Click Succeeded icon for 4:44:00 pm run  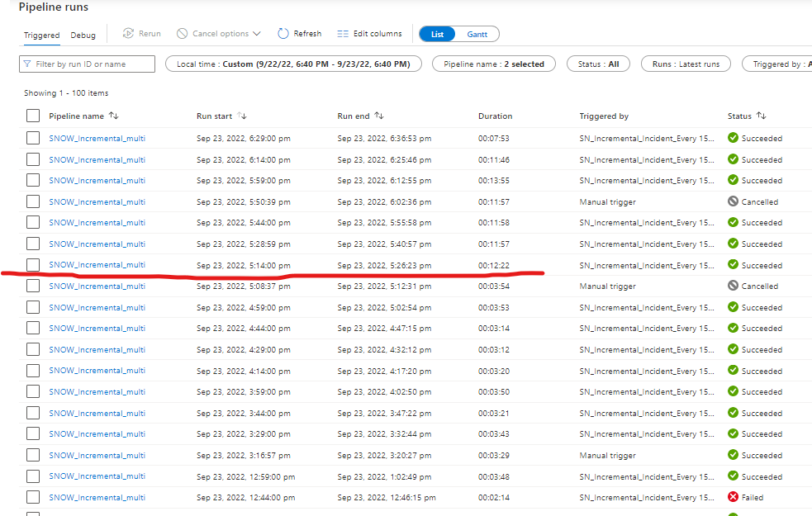(x=733, y=328)
